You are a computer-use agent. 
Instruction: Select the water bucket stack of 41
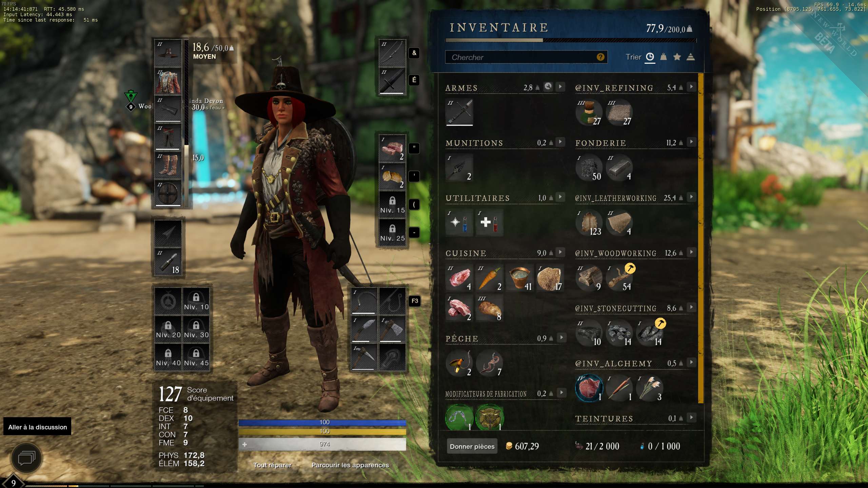point(519,278)
